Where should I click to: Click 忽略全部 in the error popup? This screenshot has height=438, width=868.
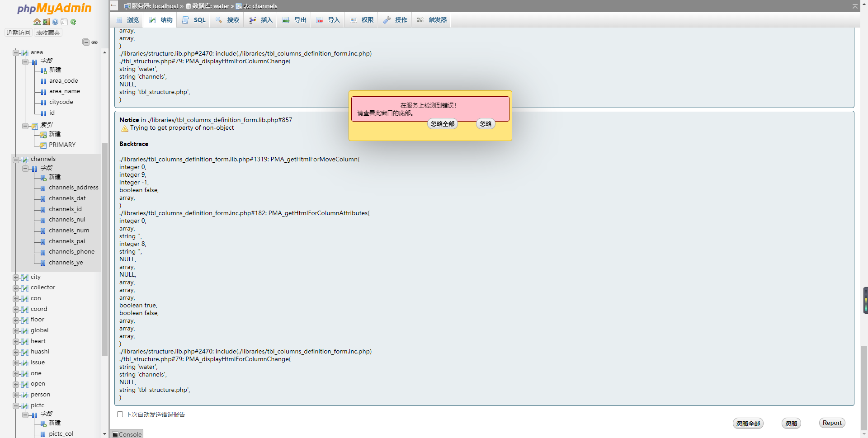pos(443,124)
